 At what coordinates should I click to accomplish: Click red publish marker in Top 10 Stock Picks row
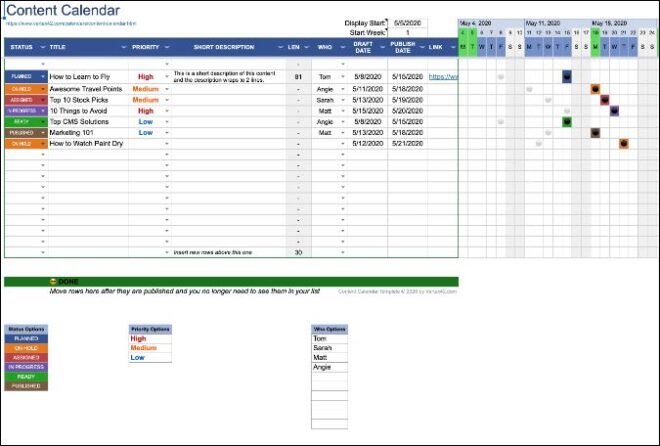pyautogui.click(x=605, y=100)
